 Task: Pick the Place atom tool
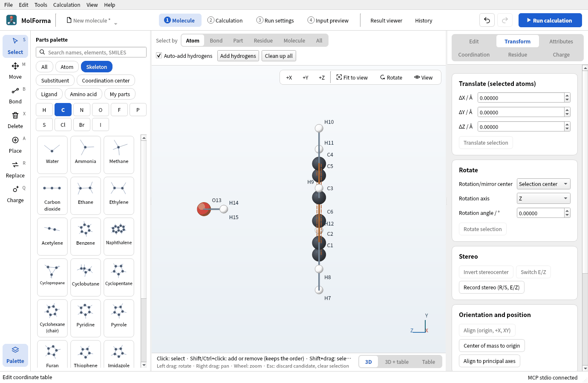click(x=15, y=145)
